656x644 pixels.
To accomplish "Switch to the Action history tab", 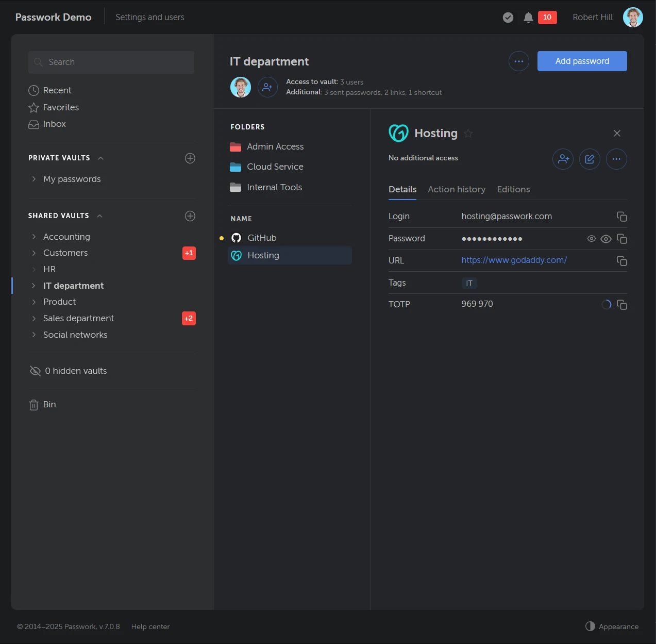I will click(x=457, y=189).
